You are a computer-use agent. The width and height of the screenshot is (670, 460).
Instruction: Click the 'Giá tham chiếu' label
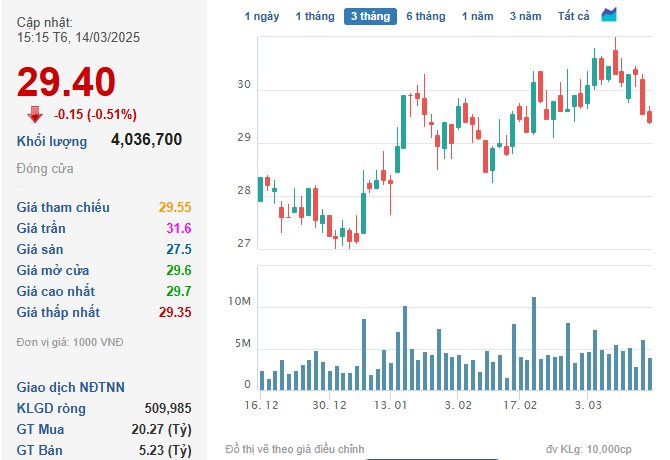coord(63,207)
